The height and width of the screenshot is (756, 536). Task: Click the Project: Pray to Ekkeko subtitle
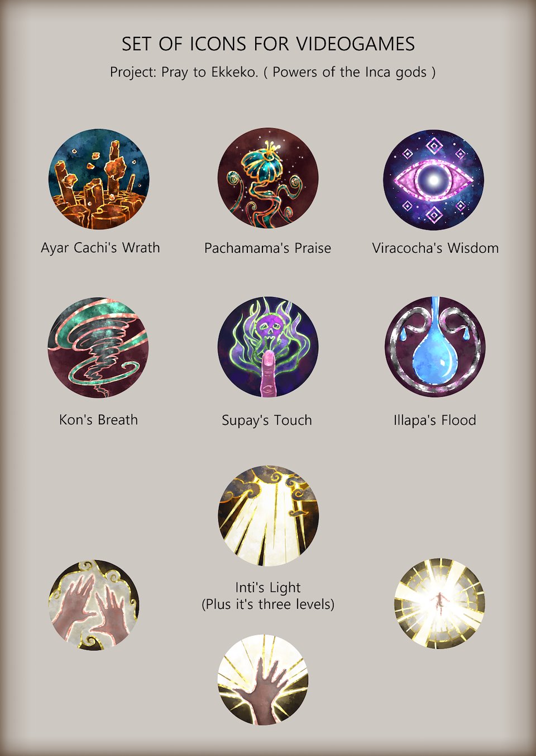coord(272,73)
